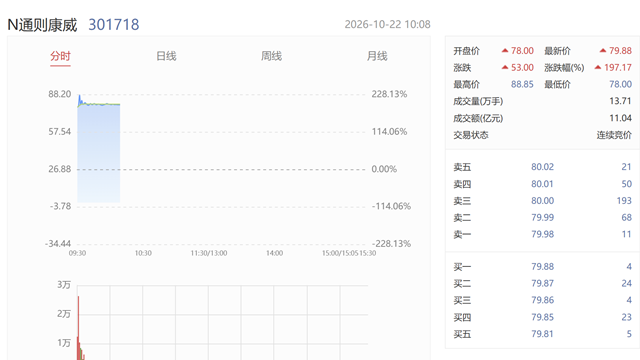Click the 57.54 price axis label
This screenshot has width=640, height=360.
click(x=60, y=131)
